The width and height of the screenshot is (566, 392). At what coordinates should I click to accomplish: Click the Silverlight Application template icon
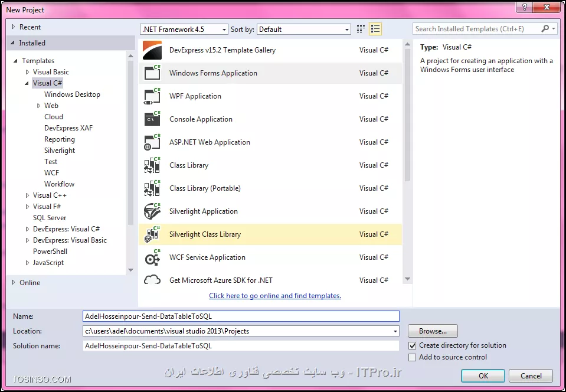[x=152, y=211]
